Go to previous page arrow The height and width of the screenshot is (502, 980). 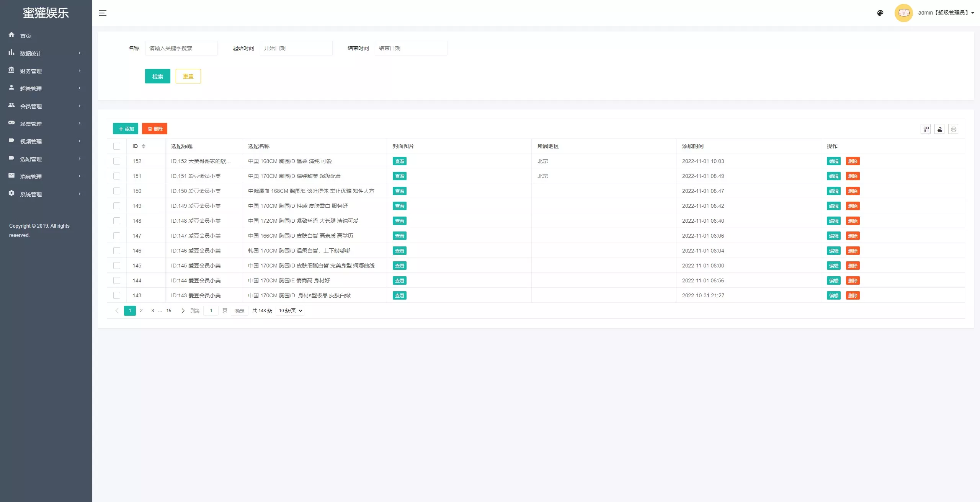point(117,311)
